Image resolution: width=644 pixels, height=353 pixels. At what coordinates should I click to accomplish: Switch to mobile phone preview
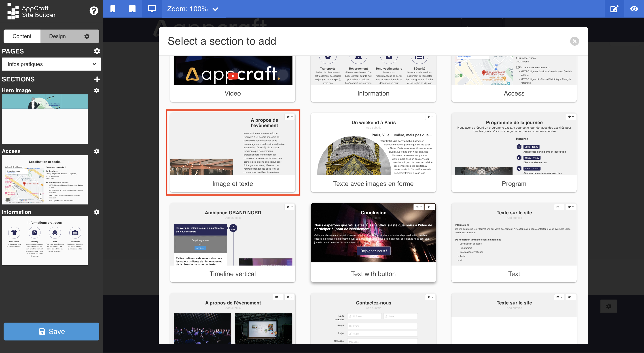pos(113,9)
